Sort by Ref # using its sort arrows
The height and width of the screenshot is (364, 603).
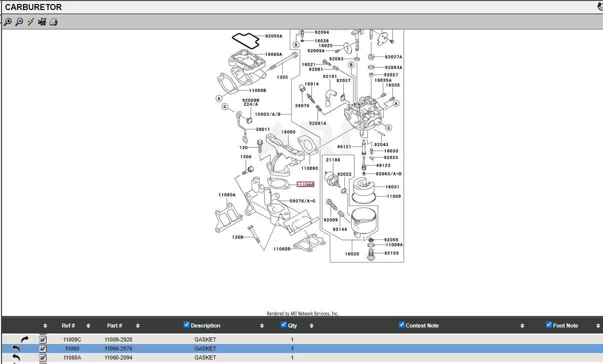pos(88,326)
